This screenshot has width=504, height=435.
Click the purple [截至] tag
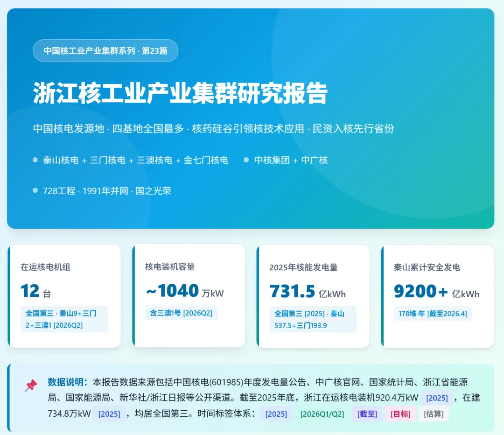point(367,414)
